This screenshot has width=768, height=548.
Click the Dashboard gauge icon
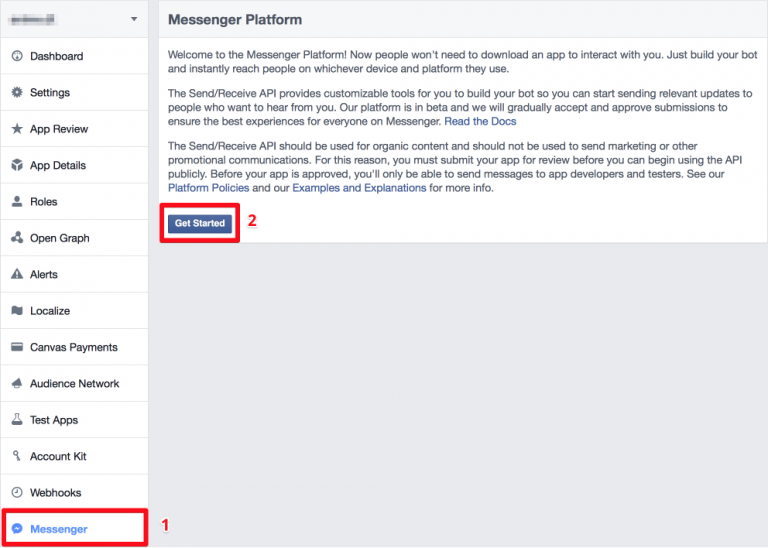tap(17, 56)
